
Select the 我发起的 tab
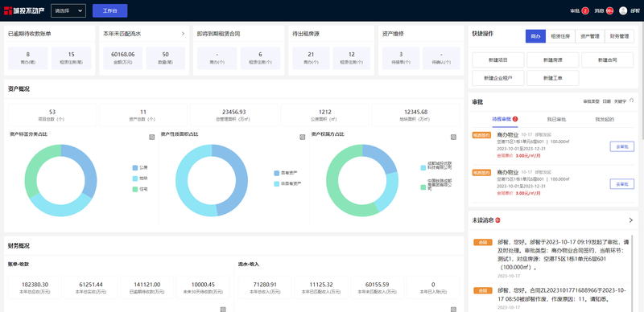[605, 120]
